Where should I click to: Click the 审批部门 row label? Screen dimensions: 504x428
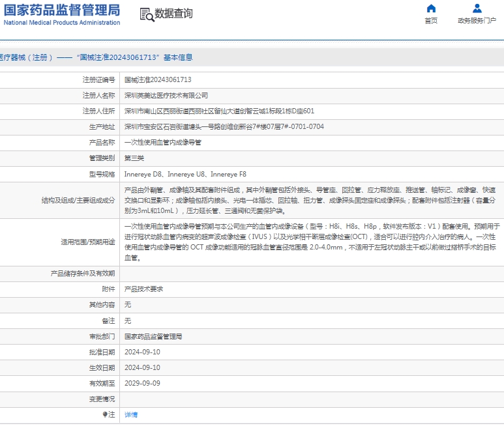(x=102, y=337)
